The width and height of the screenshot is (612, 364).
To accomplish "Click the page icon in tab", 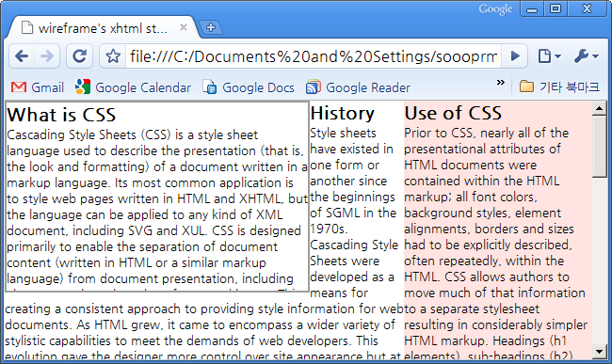I will 26,27.
